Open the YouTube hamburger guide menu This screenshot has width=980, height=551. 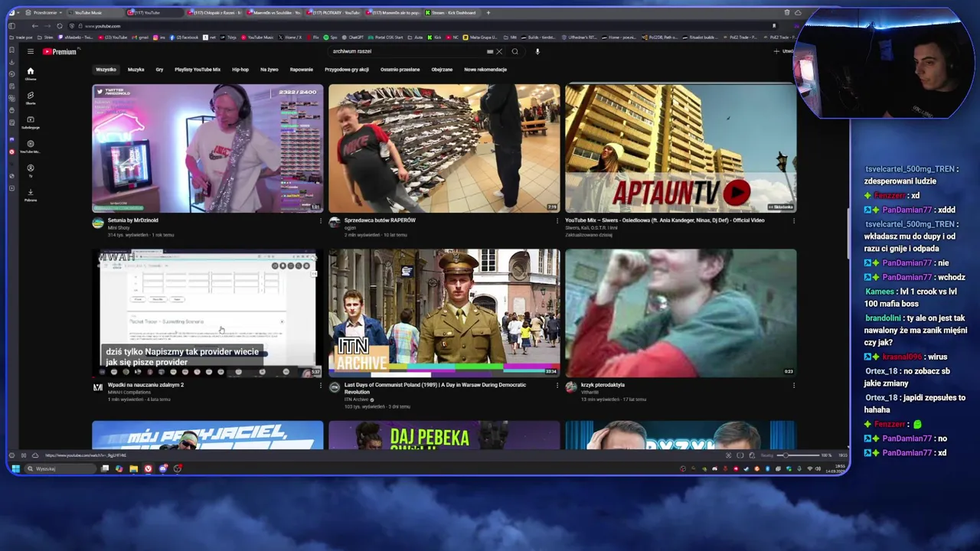pos(30,51)
